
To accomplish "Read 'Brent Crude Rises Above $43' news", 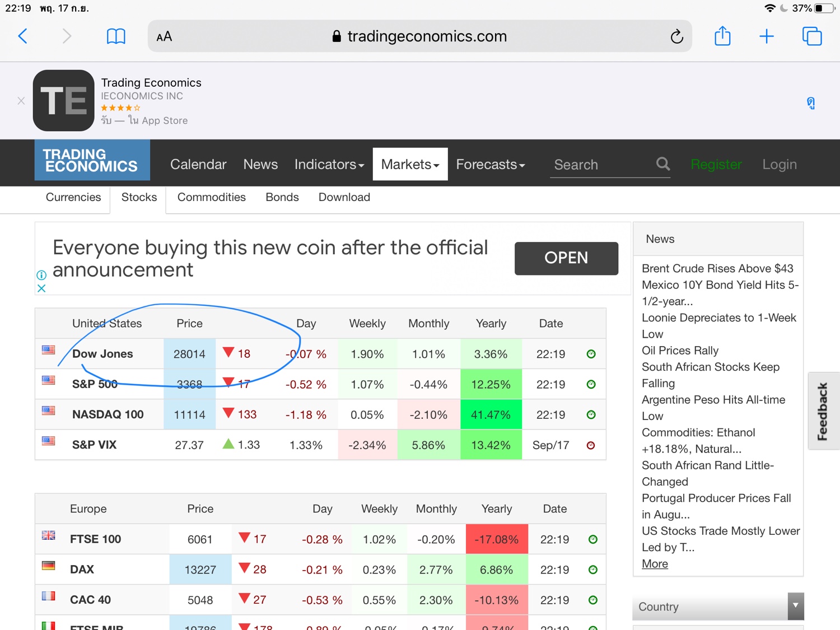I will (x=717, y=268).
